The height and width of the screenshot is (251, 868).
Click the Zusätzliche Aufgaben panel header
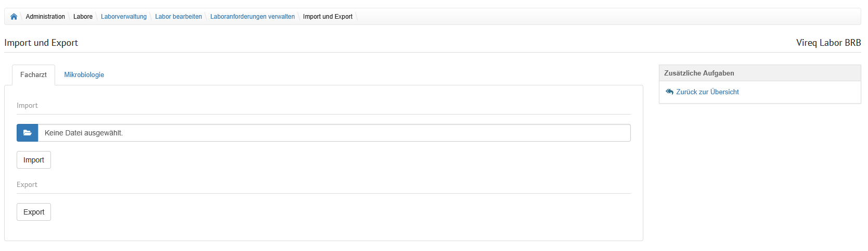pos(699,73)
